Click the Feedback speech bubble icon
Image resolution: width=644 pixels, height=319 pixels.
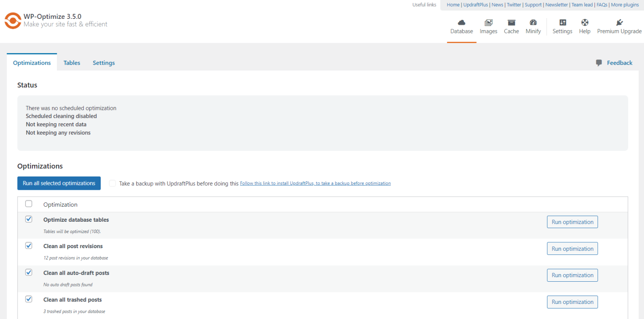point(598,62)
